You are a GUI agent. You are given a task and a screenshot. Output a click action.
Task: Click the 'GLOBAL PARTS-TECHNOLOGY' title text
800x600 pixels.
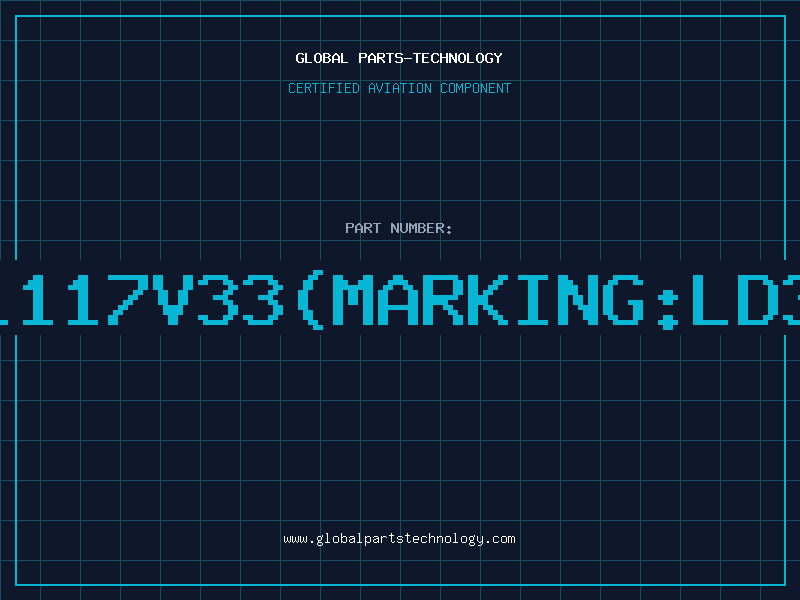(x=399, y=58)
